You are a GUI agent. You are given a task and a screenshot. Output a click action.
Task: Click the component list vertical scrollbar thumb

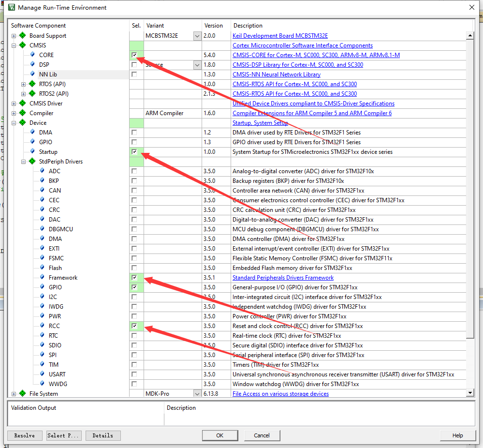(470, 189)
